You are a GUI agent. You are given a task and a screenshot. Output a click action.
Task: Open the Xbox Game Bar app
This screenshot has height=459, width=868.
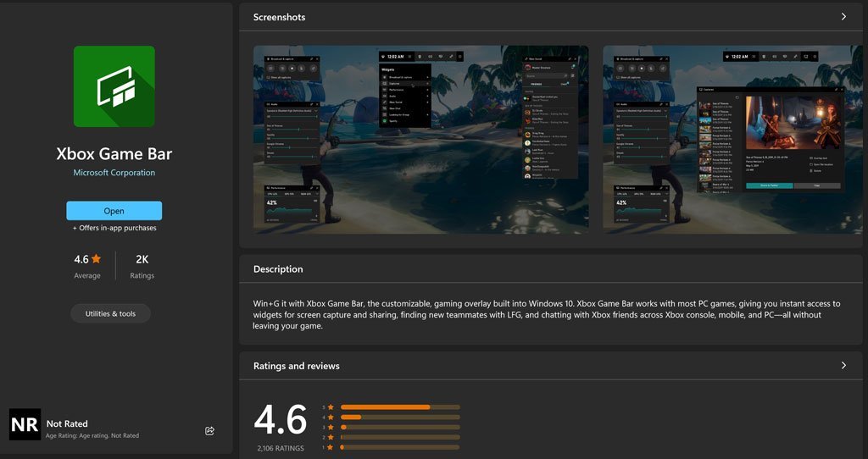pos(114,211)
